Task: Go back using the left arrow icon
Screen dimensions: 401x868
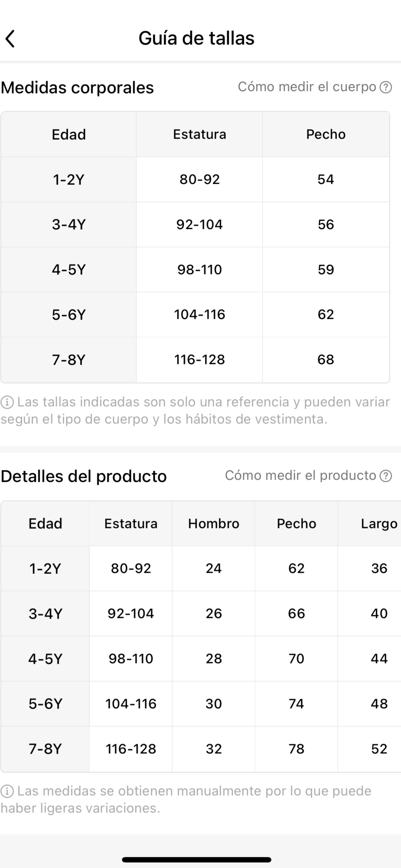Action: point(10,39)
